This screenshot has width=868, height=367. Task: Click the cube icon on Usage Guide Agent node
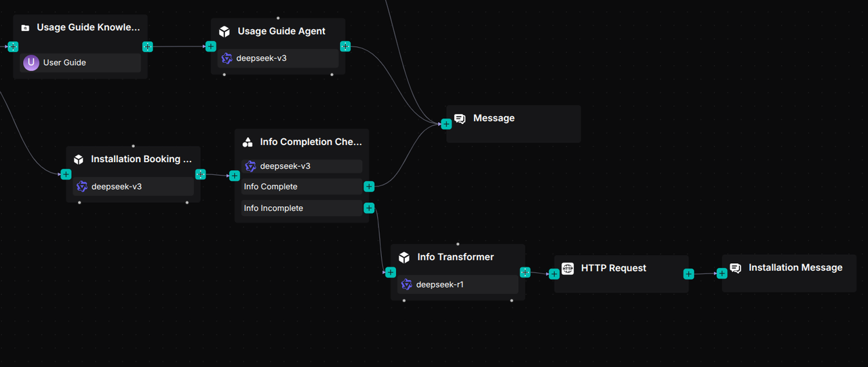click(x=224, y=31)
